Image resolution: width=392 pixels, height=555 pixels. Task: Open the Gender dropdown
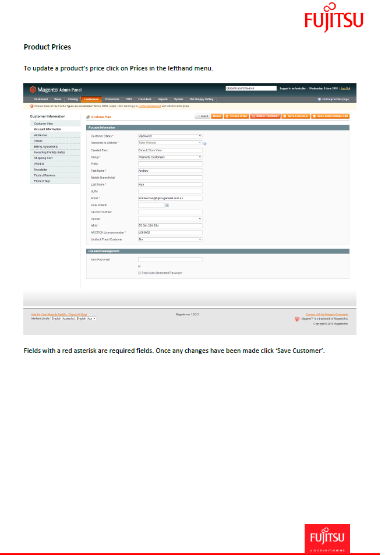(x=170, y=219)
